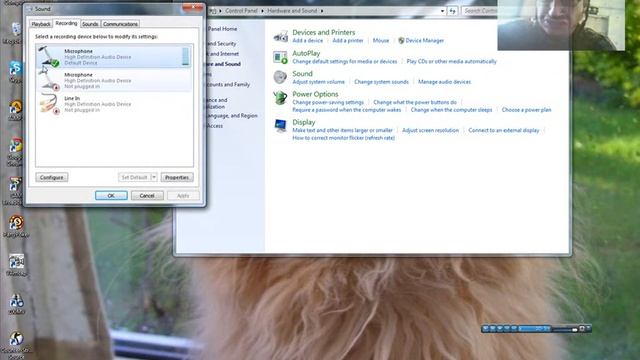Select the default Microphone device icon
The image size is (640, 360).
(x=49, y=56)
